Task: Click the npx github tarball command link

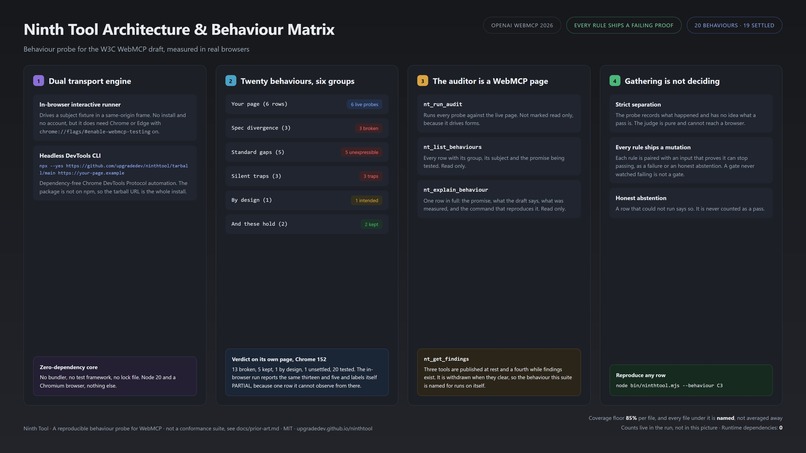Action: tap(114, 169)
